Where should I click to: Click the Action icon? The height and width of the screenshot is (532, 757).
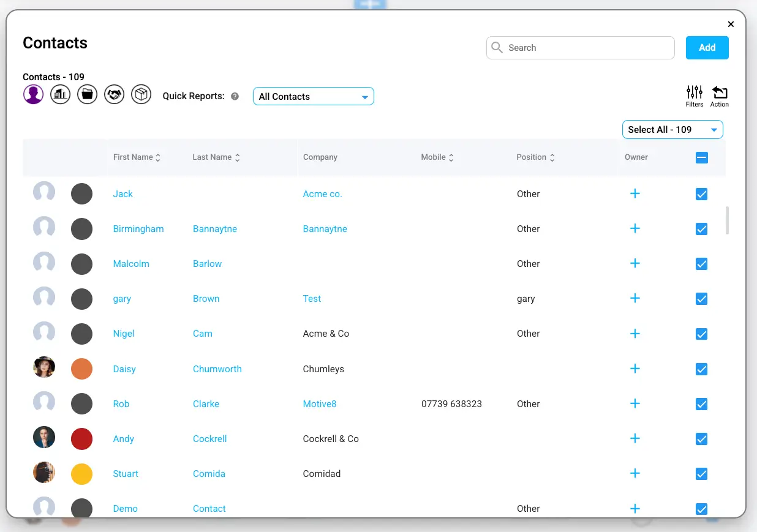point(720,96)
